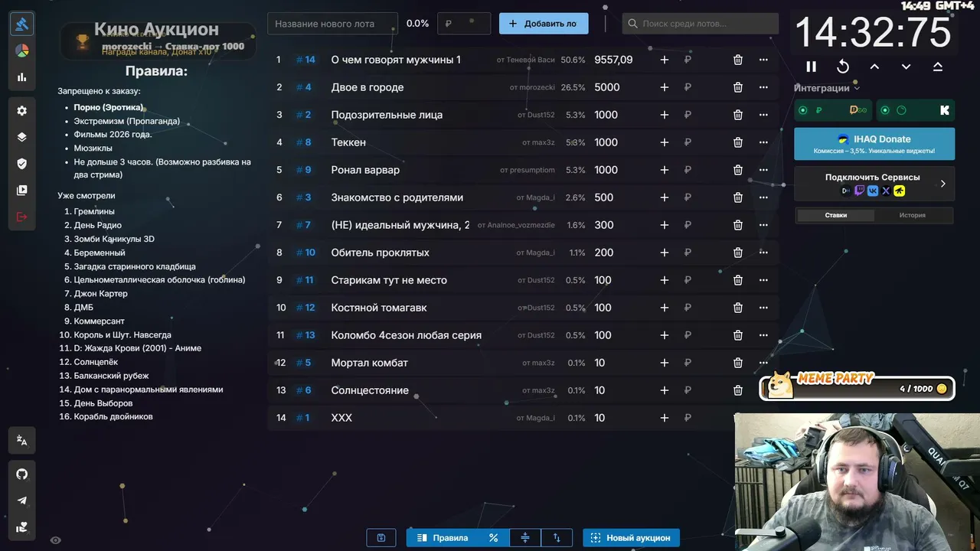This screenshot has width=980, height=551.
Task: Add to bid on Костяной томагавк
Action: (x=665, y=308)
